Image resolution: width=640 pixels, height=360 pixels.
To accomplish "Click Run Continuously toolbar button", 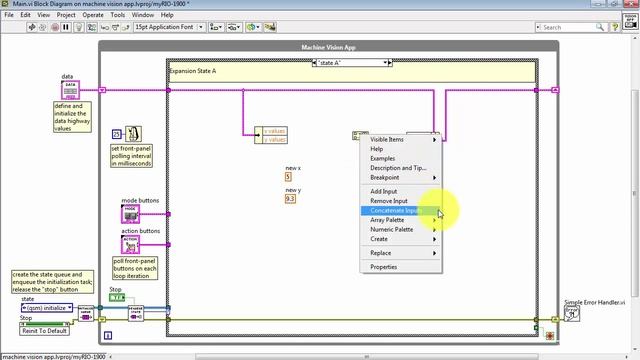I will [42, 27].
